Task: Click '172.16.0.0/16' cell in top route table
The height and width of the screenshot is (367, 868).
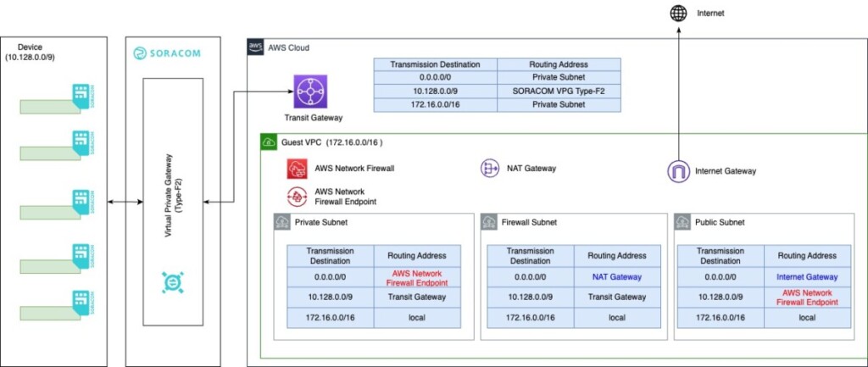Action: tap(435, 104)
